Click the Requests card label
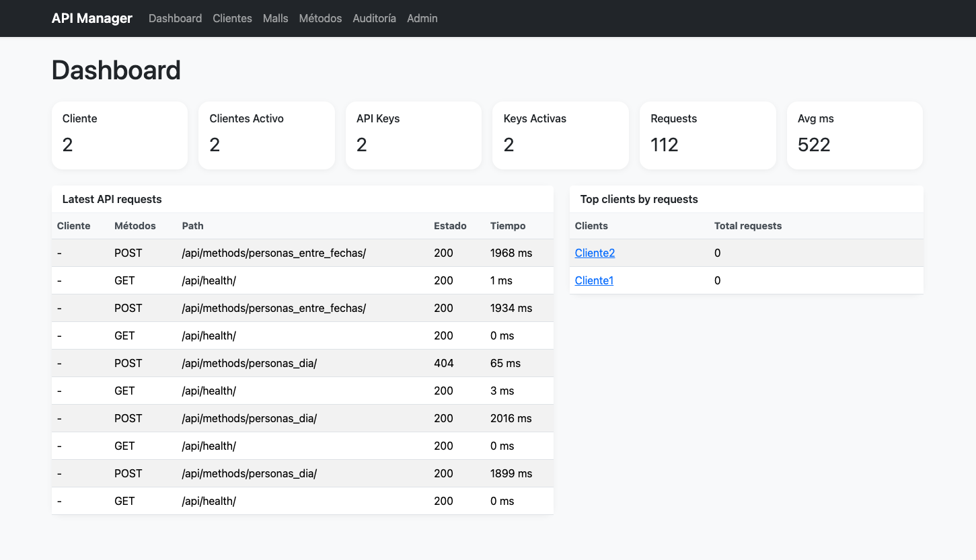This screenshot has height=560, width=976. (x=673, y=118)
